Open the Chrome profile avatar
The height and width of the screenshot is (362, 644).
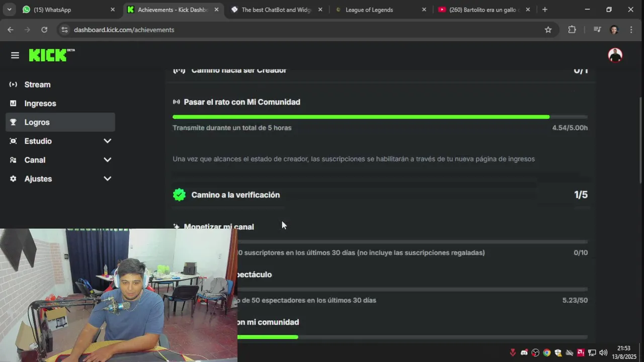614,30
